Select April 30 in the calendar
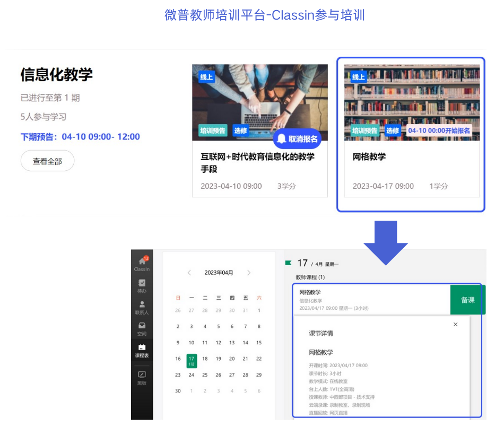This screenshot has width=504, height=435. pos(178,391)
